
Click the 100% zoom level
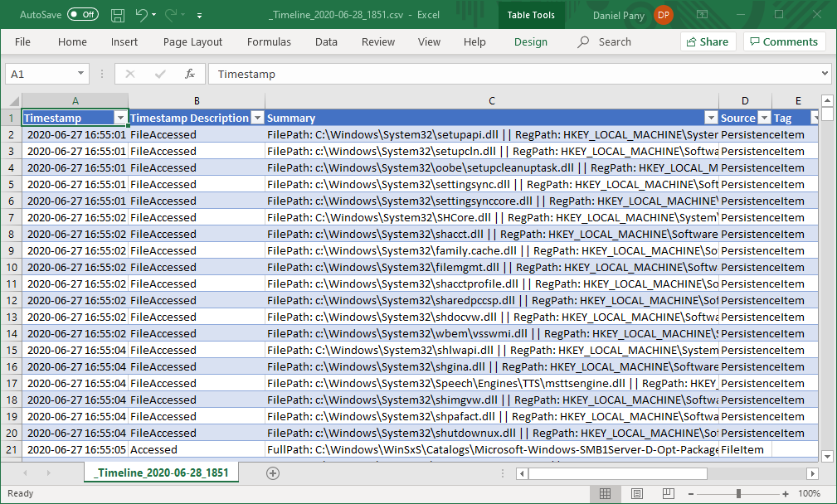coord(810,493)
